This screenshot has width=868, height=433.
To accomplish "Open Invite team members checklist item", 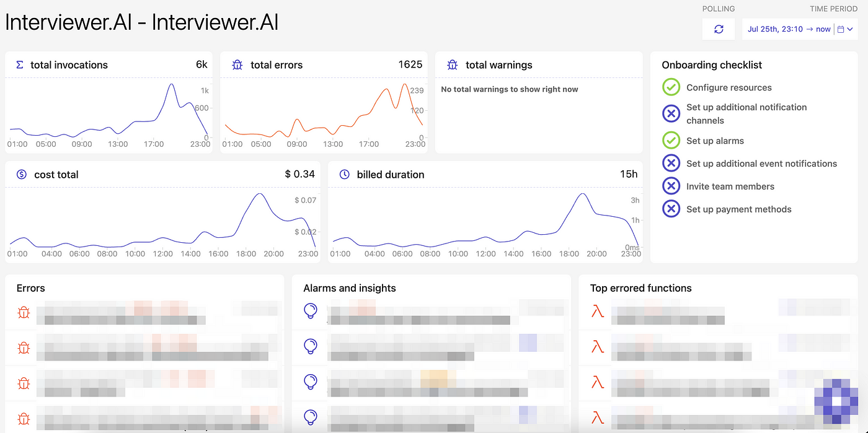I will 730,186.
